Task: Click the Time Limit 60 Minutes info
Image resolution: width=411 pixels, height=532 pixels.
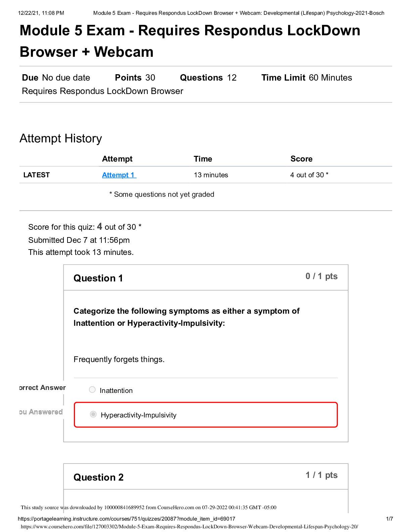Action: (x=306, y=78)
